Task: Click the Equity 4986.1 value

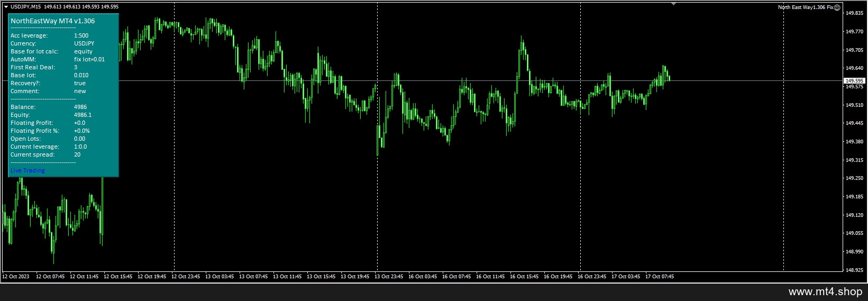Action: (83, 115)
